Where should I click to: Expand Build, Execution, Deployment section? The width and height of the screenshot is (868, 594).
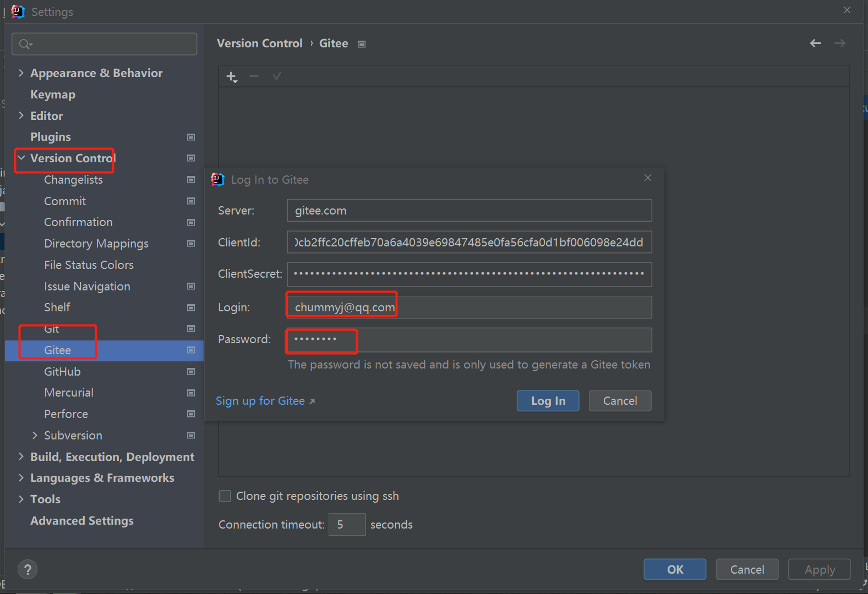pos(21,457)
